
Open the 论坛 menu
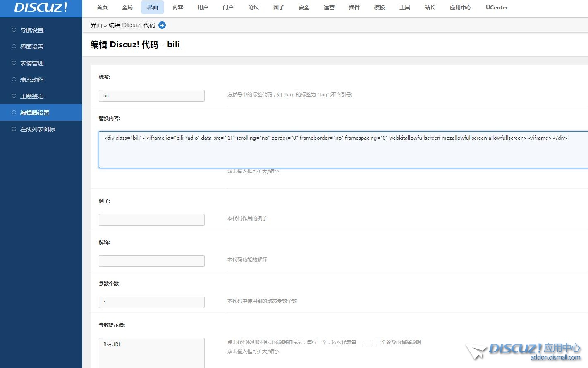(253, 7)
